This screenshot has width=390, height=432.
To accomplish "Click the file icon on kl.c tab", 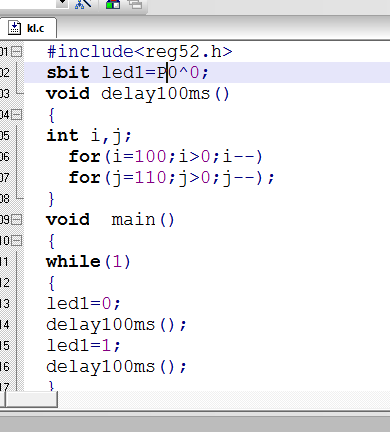I will 14,28.
